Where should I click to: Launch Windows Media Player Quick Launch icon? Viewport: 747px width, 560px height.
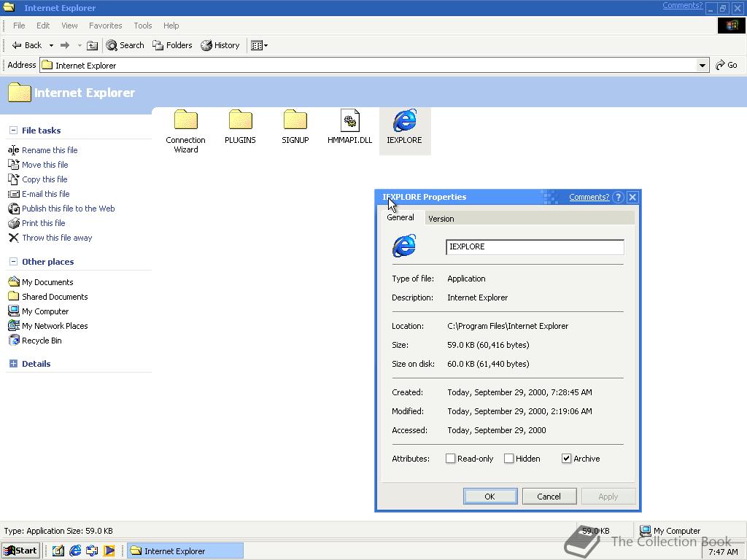click(x=109, y=551)
